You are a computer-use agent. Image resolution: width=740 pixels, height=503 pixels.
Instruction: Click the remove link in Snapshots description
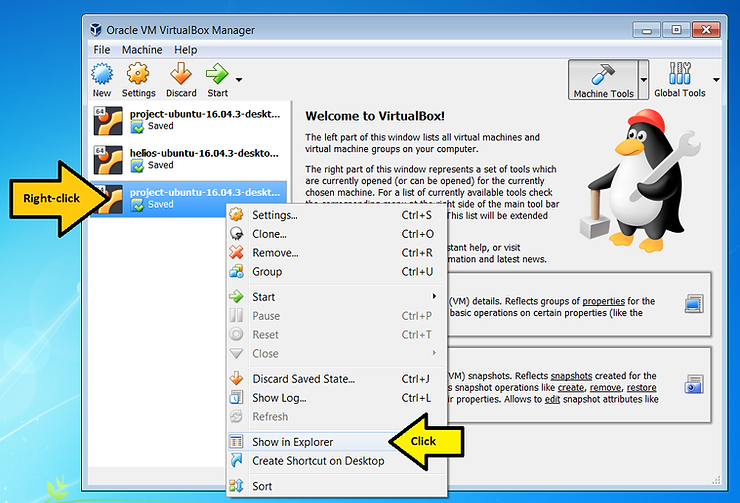point(605,388)
